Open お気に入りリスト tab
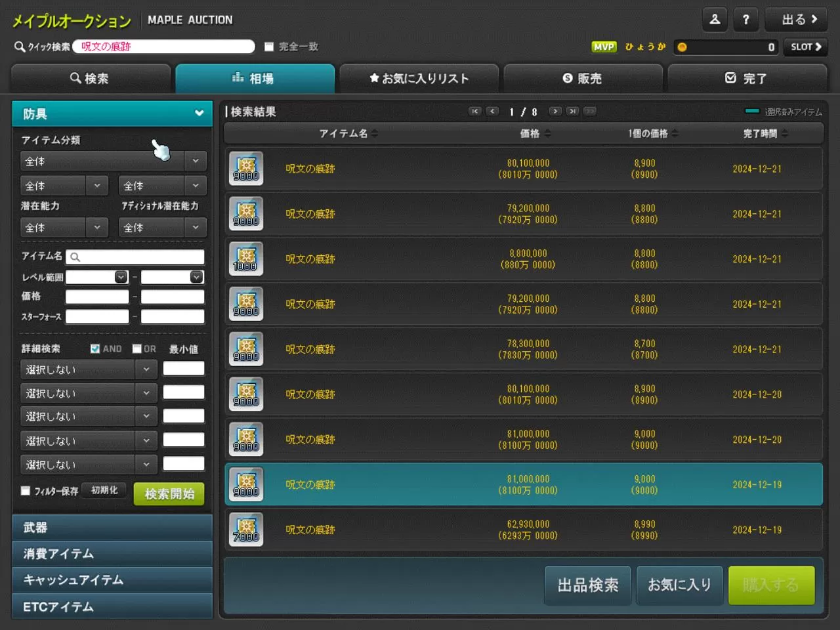 pos(419,78)
